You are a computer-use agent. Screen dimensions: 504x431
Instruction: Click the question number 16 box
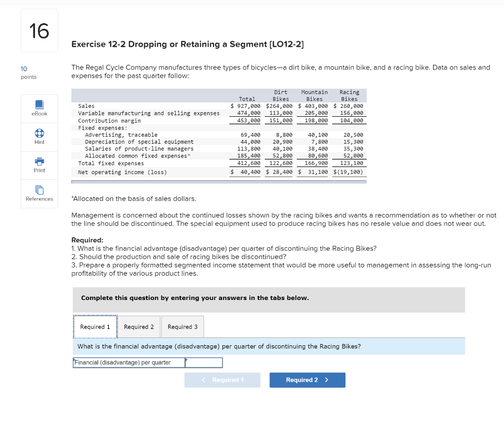pyautogui.click(x=39, y=30)
